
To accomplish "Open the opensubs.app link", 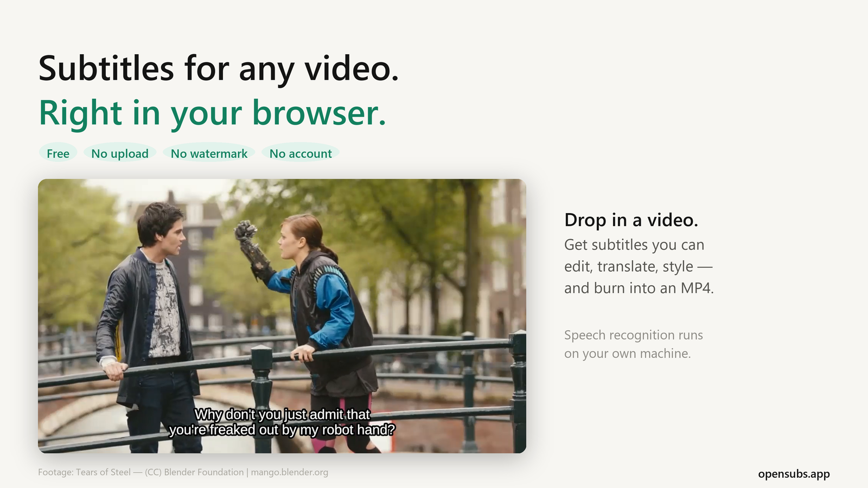I will [x=794, y=474].
